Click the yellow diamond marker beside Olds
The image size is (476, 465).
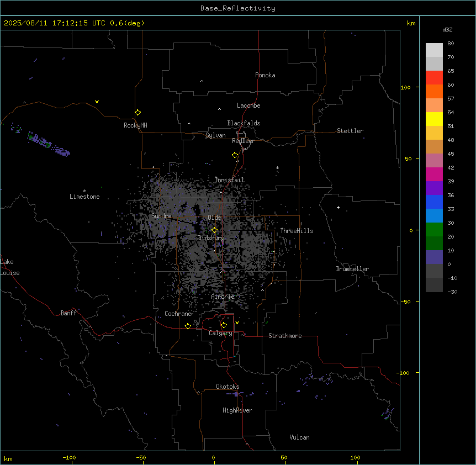(214, 230)
